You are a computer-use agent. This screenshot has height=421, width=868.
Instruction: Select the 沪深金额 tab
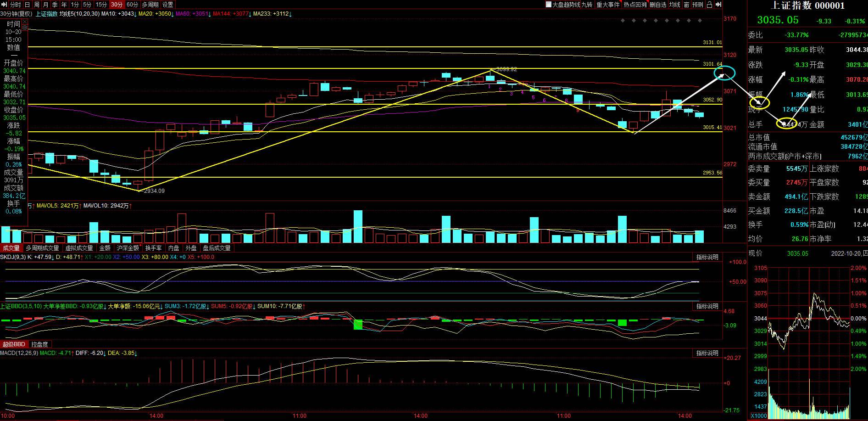[x=128, y=248]
